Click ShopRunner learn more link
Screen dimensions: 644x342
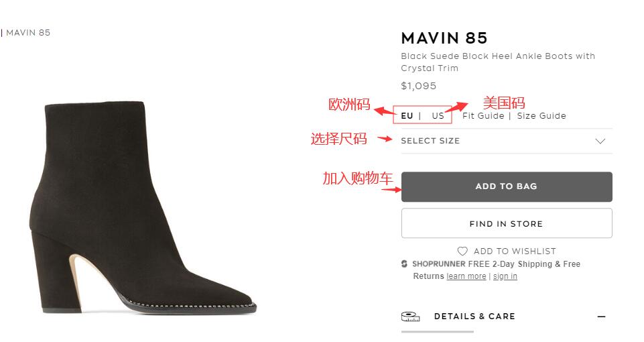tap(466, 276)
